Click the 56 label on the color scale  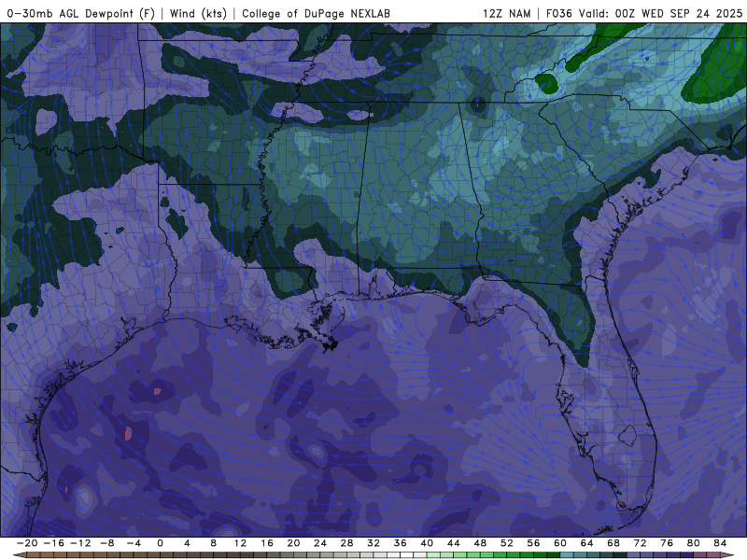point(533,543)
